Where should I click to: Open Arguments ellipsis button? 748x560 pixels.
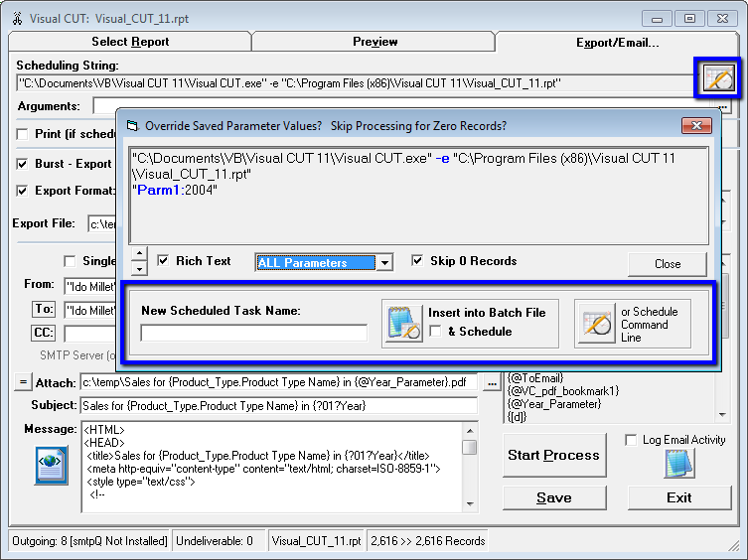coord(724,106)
